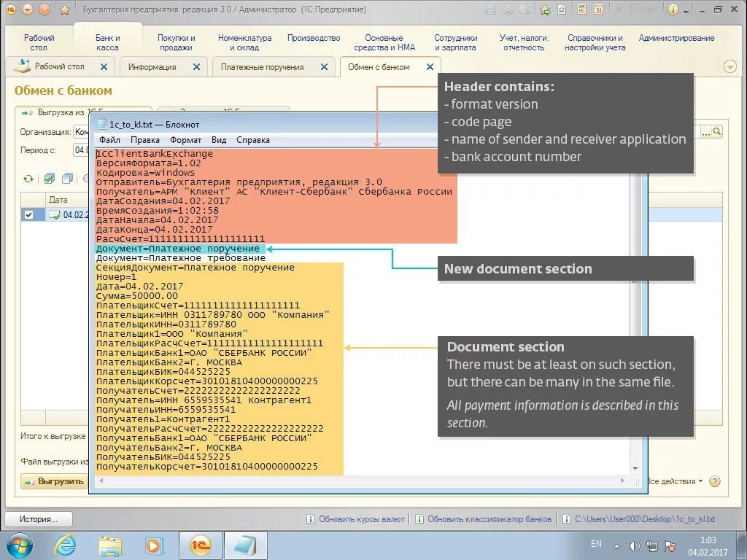Click the История button

point(38,519)
